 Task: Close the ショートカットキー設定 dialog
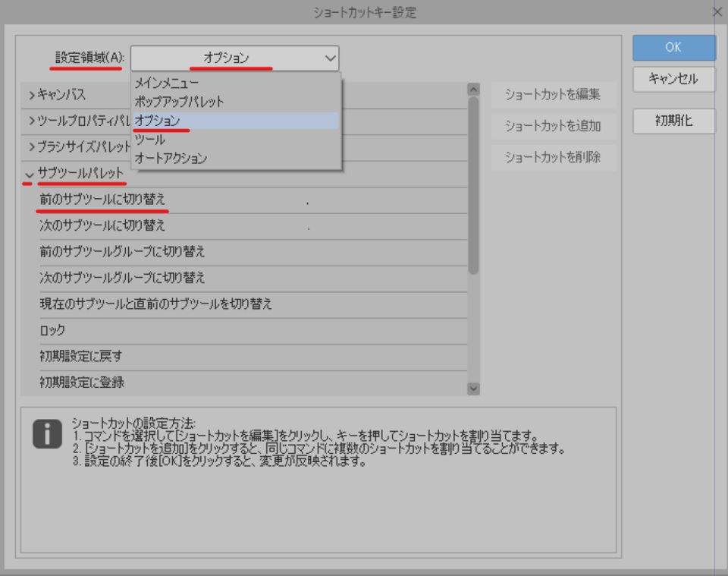717,12
